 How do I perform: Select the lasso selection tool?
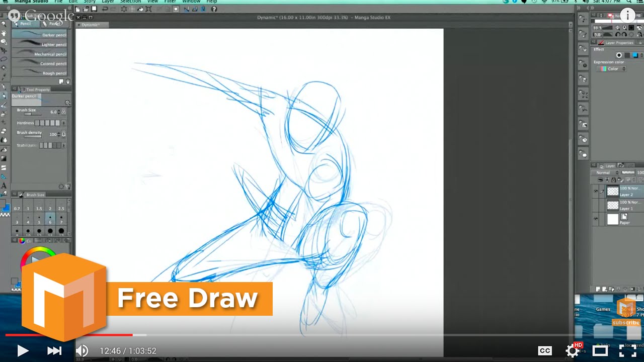coord(4,59)
